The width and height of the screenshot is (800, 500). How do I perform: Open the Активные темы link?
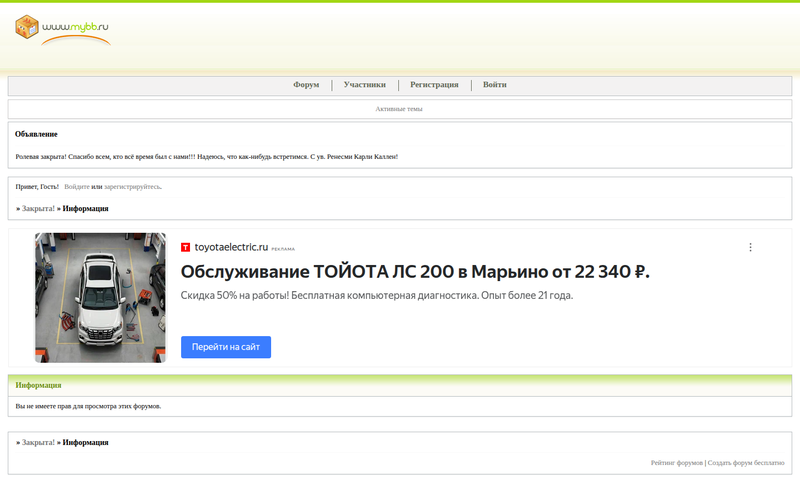pos(399,108)
